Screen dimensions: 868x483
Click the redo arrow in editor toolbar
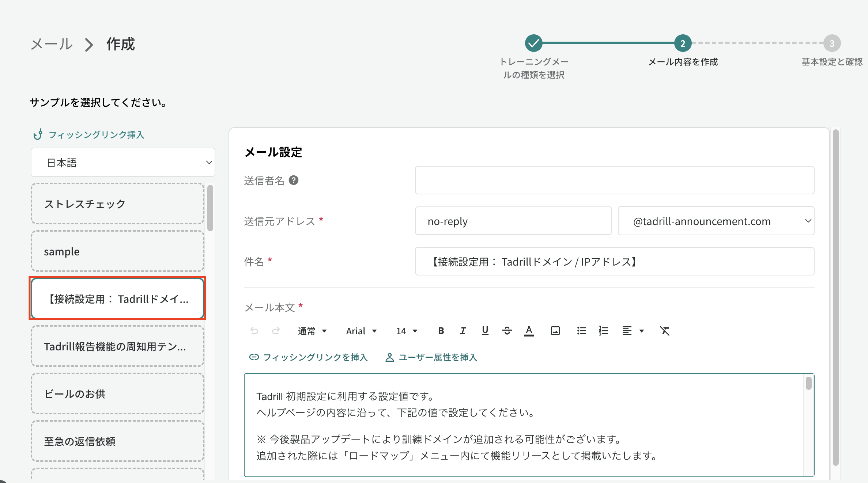(x=276, y=331)
